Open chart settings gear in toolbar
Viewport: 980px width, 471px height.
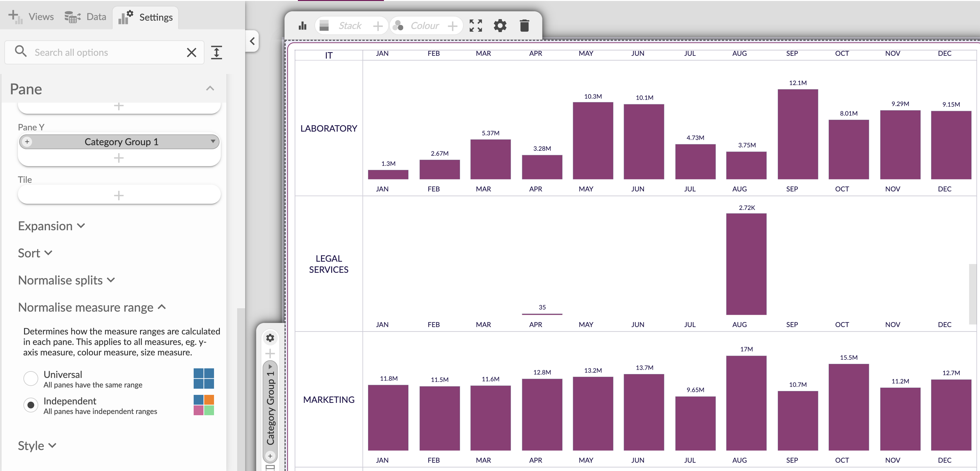tap(500, 26)
